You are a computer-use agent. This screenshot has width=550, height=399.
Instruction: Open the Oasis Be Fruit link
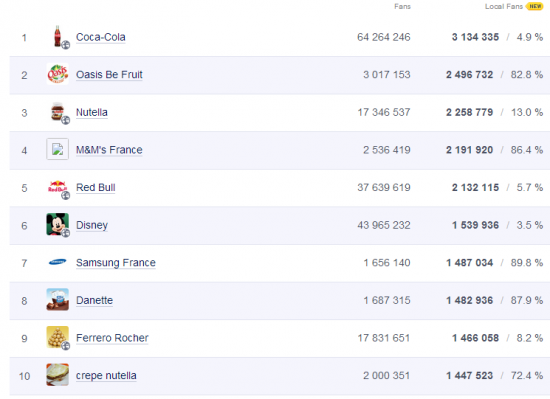109,75
